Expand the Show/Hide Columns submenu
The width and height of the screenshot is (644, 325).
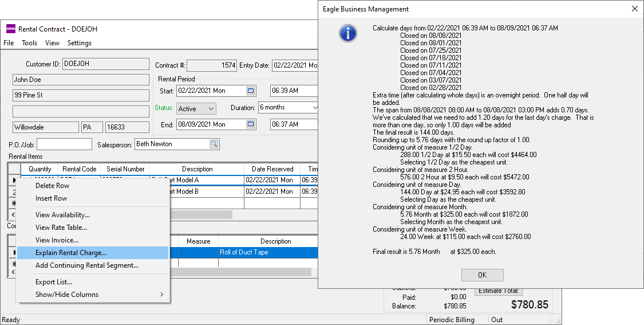pos(161,295)
